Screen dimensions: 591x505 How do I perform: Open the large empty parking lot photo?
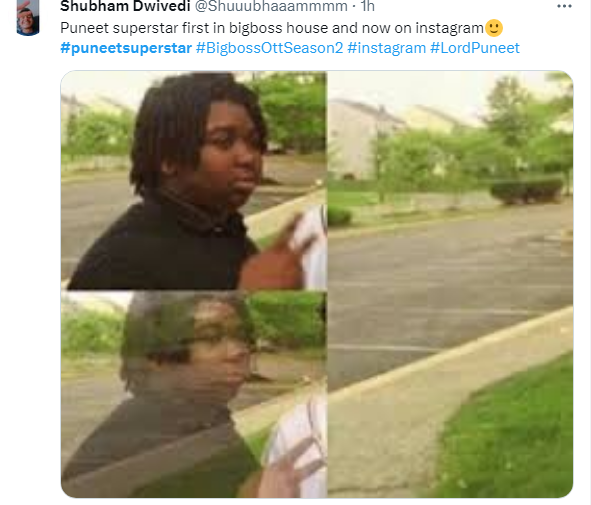click(450, 285)
